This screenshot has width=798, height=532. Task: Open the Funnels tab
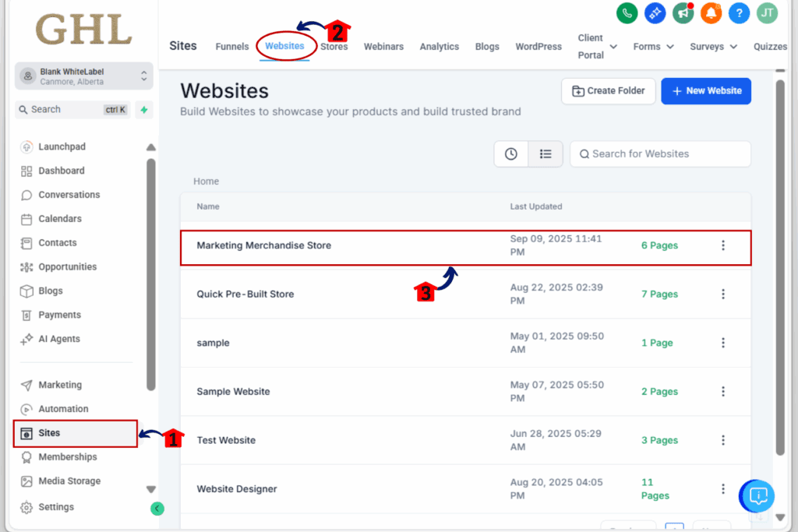pos(232,46)
